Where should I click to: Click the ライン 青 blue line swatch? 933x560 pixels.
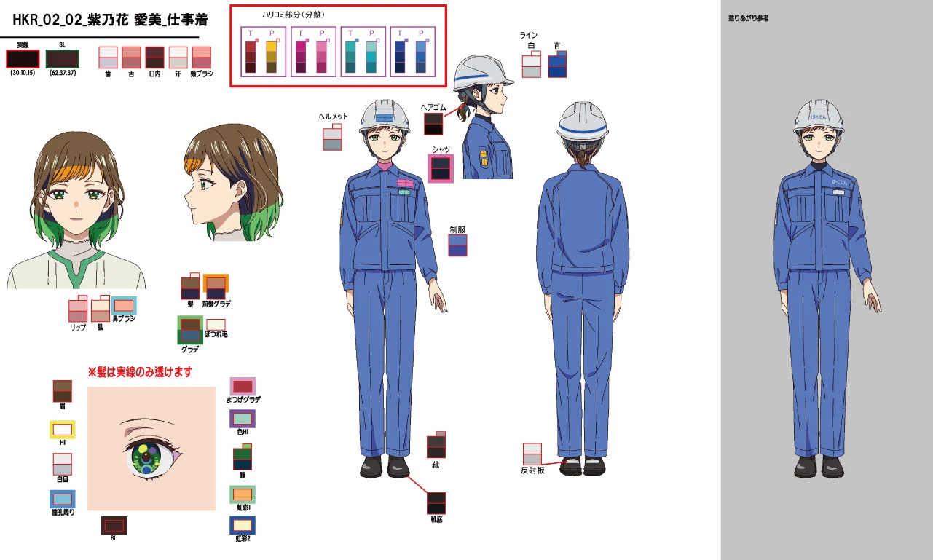tap(556, 65)
